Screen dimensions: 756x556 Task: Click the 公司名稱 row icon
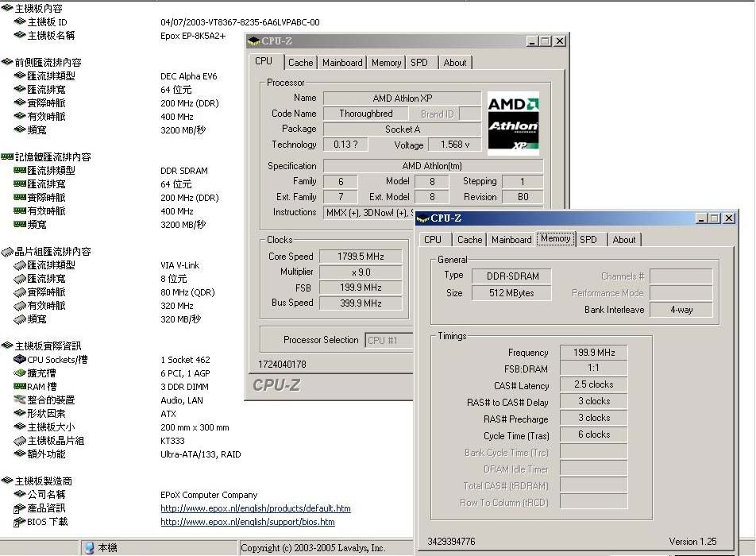pos(20,494)
